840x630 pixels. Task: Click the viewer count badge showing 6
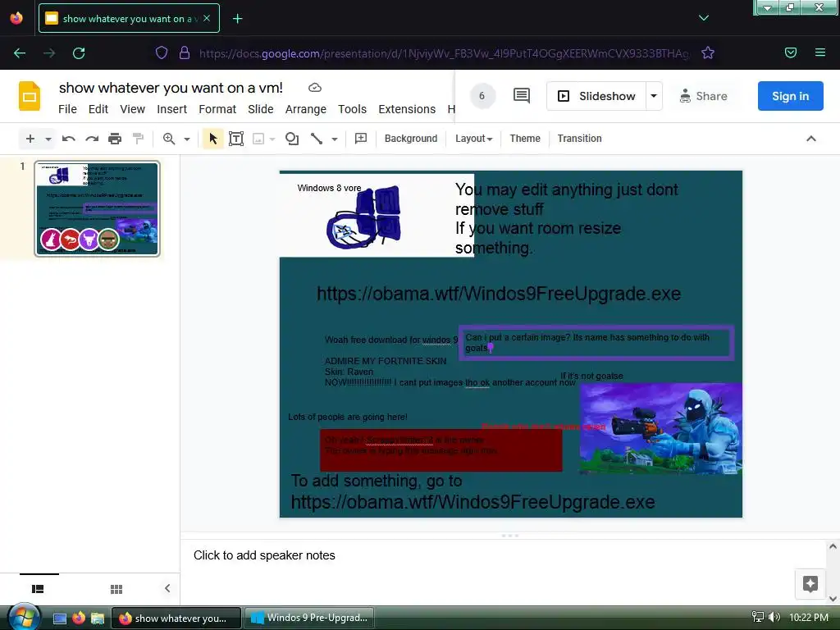tap(482, 96)
